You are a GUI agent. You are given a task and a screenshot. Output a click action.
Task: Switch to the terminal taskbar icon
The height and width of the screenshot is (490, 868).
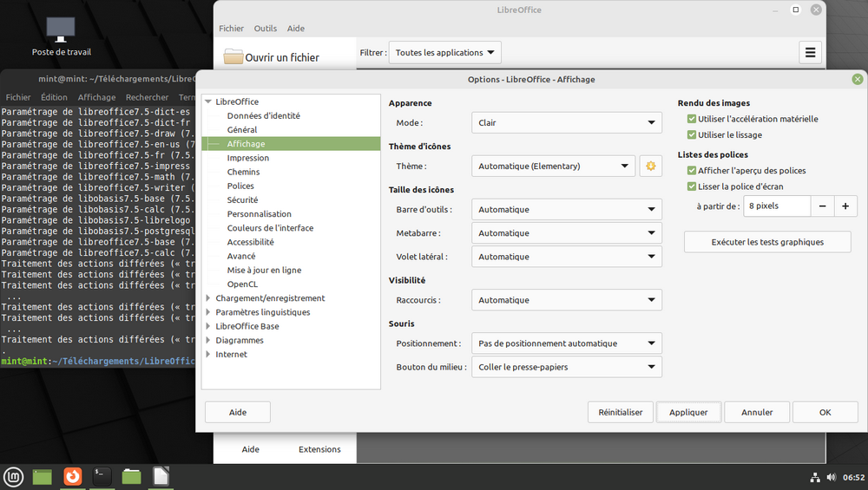click(102, 476)
